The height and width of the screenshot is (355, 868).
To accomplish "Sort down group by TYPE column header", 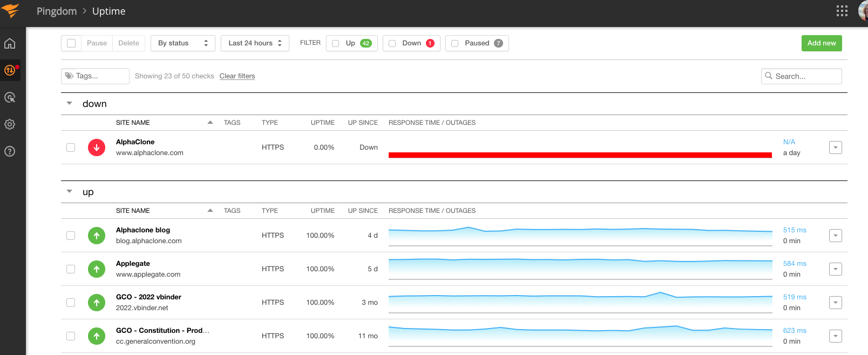I will coord(270,123).
